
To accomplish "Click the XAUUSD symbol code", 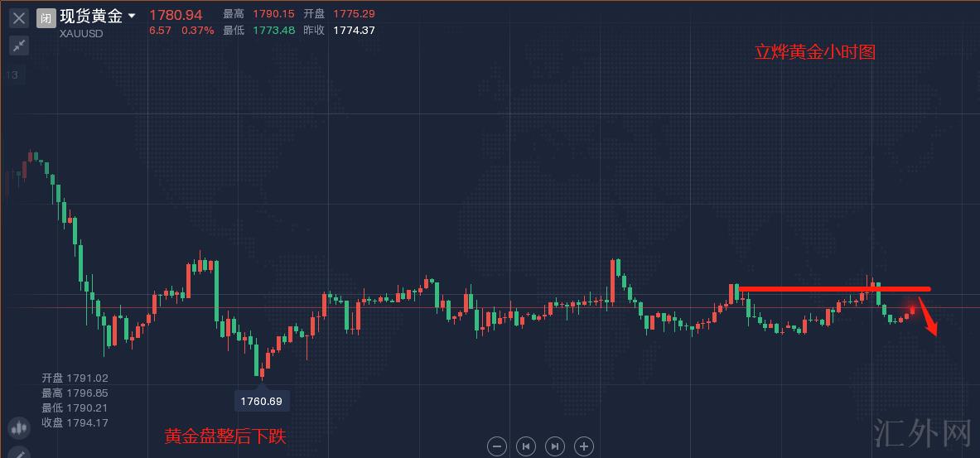I will (81, 34).
